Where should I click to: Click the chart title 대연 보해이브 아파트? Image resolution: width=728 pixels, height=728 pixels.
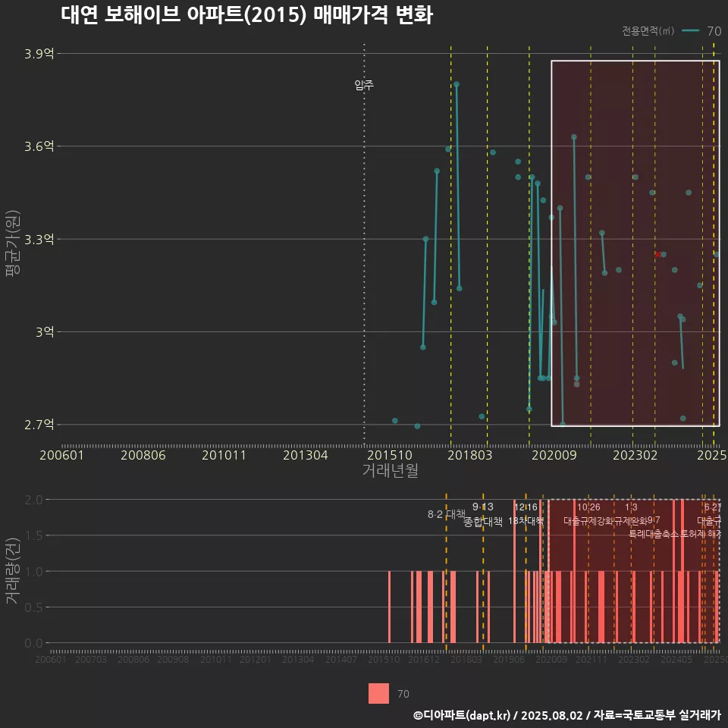[246, 16]
